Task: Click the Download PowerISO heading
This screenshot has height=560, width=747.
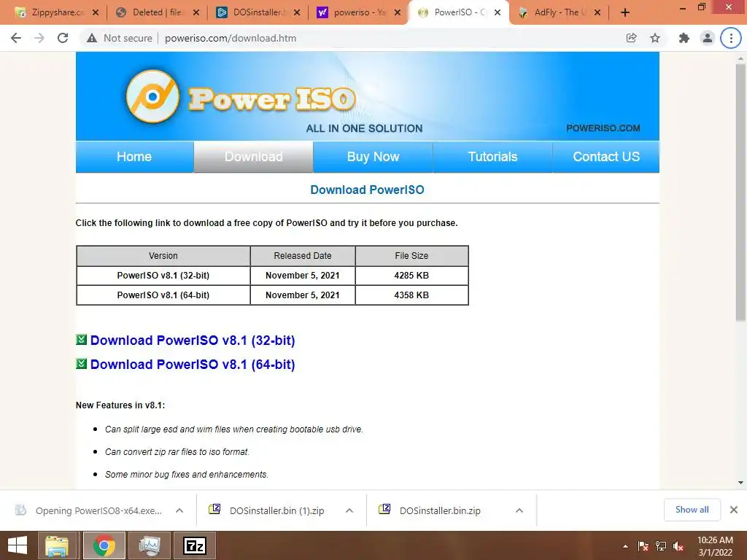Action: pos(368,190)
